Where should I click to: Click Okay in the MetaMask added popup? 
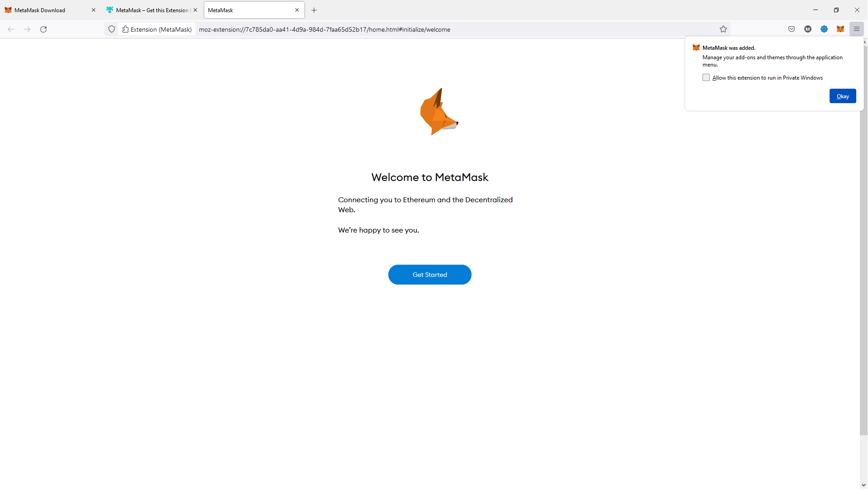(x=843, y=96)
